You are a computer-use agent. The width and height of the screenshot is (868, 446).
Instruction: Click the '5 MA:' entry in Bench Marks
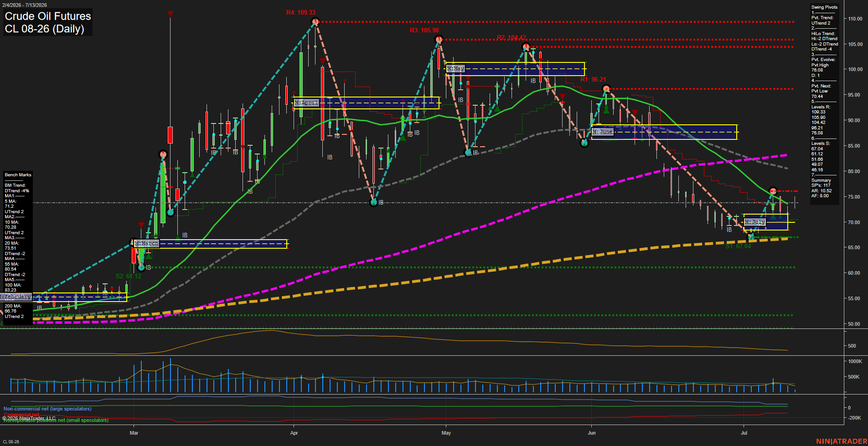click(11, 201)
